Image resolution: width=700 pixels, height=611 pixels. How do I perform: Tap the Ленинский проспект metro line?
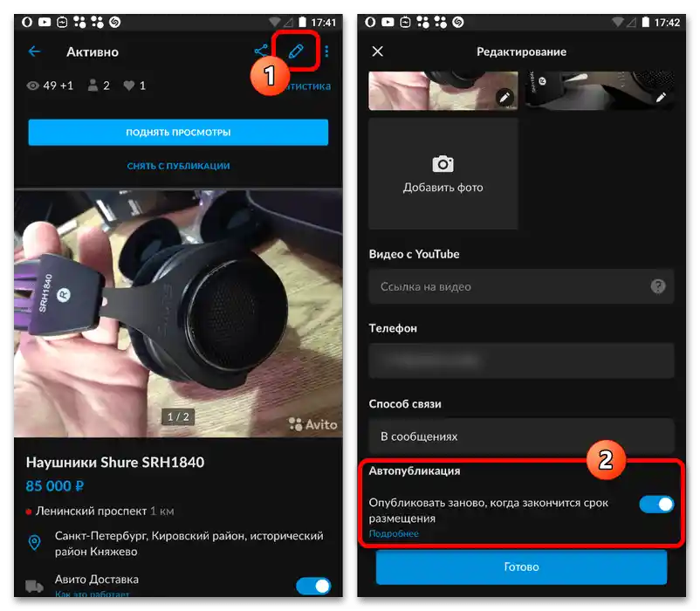pos(100,511)
